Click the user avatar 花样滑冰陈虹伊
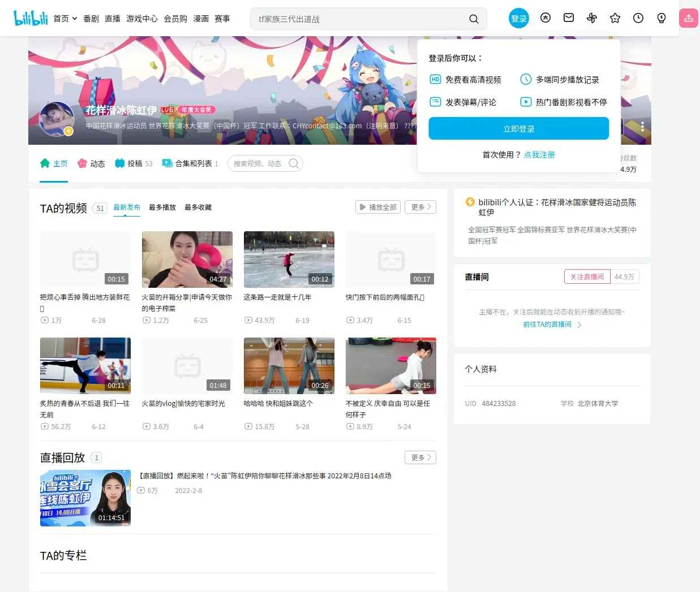Screen dimensions: 700x592 [x=57, y=119]
